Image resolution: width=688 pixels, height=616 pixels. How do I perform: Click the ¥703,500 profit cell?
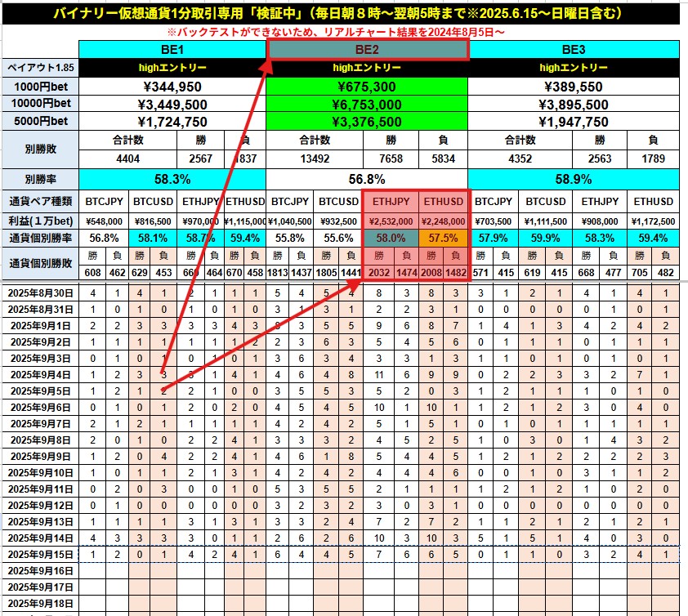tap(494, 221)
